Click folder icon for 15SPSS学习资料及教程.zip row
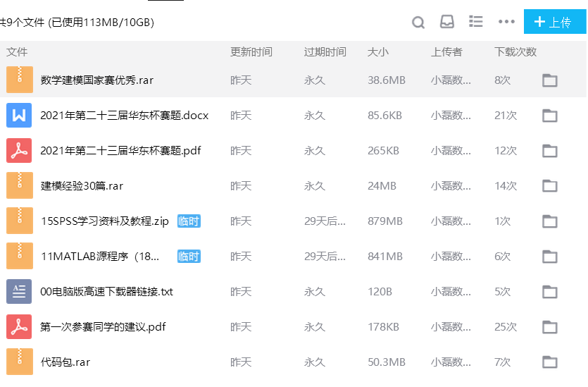 [x=550, y=221]
